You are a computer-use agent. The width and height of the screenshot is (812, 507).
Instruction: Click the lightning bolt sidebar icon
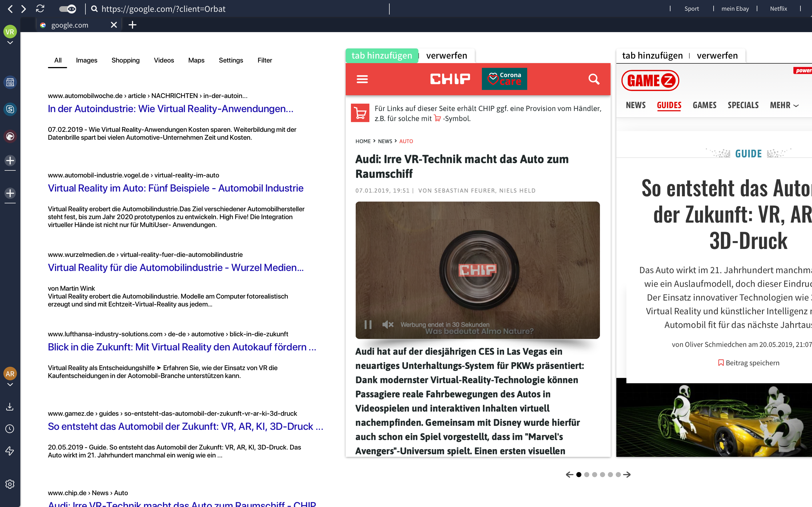coord(10,451)
